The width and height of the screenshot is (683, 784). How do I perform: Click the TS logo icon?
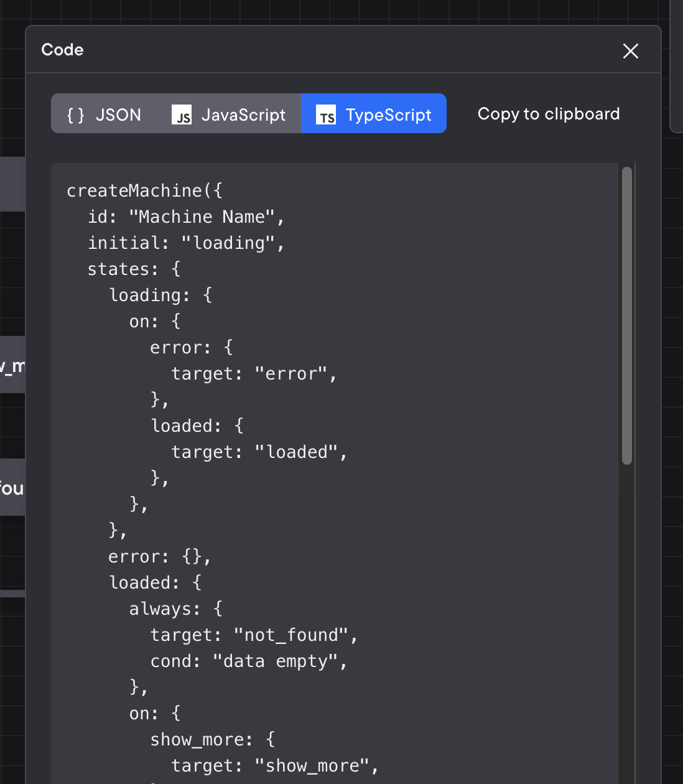click(327, 115)
